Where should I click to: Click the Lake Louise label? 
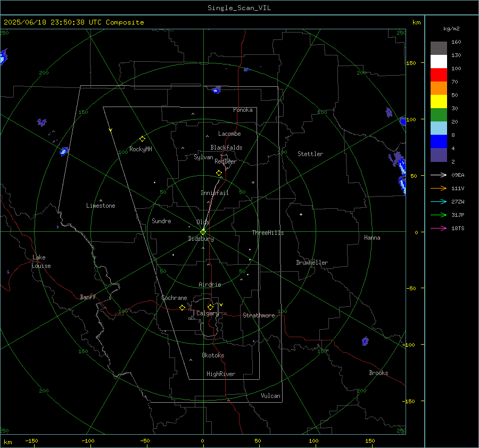[41, 262]
